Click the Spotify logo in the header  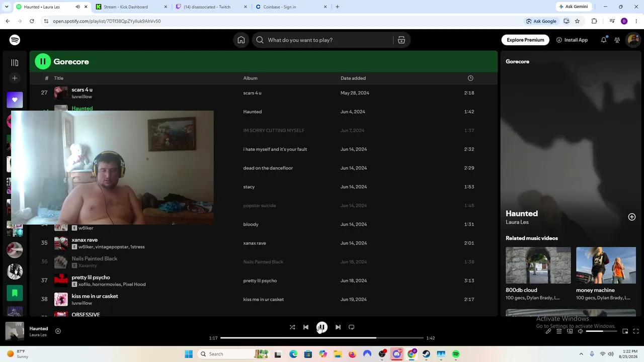[x=15, y=40]
